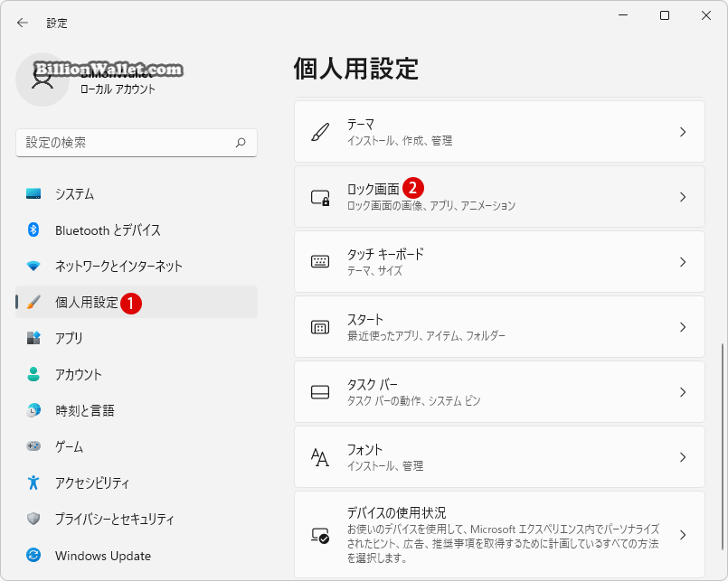Click the タスク バー row chevron
The height and width of the screenshot is (581, 728).
[x=683, y=392]
